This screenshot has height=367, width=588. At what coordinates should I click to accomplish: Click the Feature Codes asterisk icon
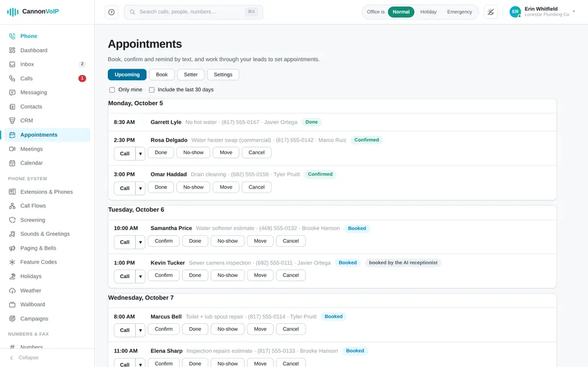(12, 262)
